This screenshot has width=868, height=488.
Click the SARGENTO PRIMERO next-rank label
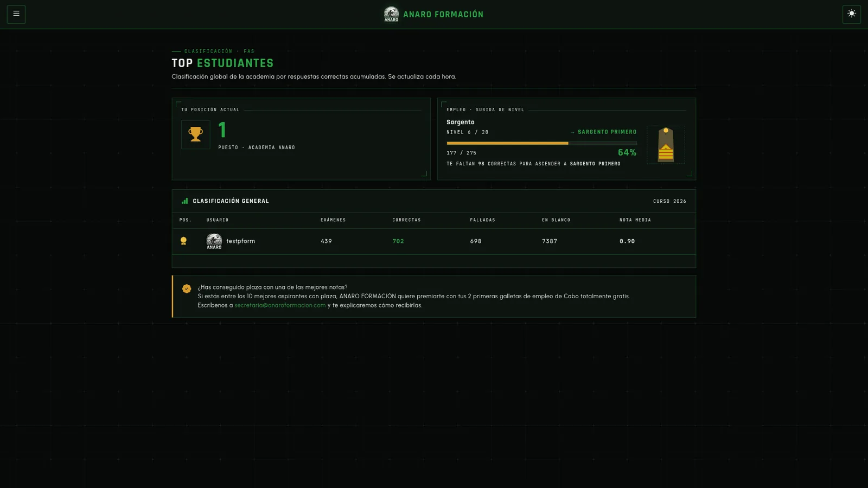607,132
